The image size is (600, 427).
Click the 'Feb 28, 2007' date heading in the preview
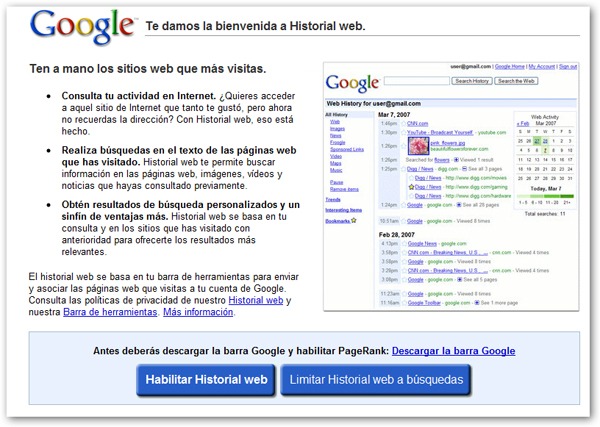(396, 235)
